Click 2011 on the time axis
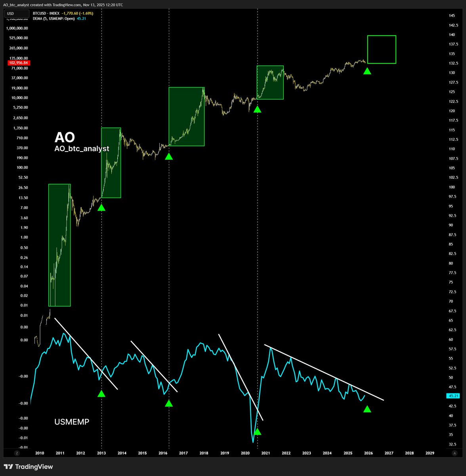The image size is (466, 476). click(x=60, y=453)
